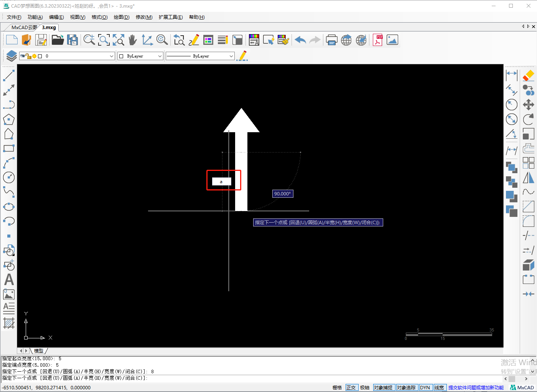The height and width of the screenshot is (392, 537).
Task: Click the dynamic input text box
Action: (221, 182)
